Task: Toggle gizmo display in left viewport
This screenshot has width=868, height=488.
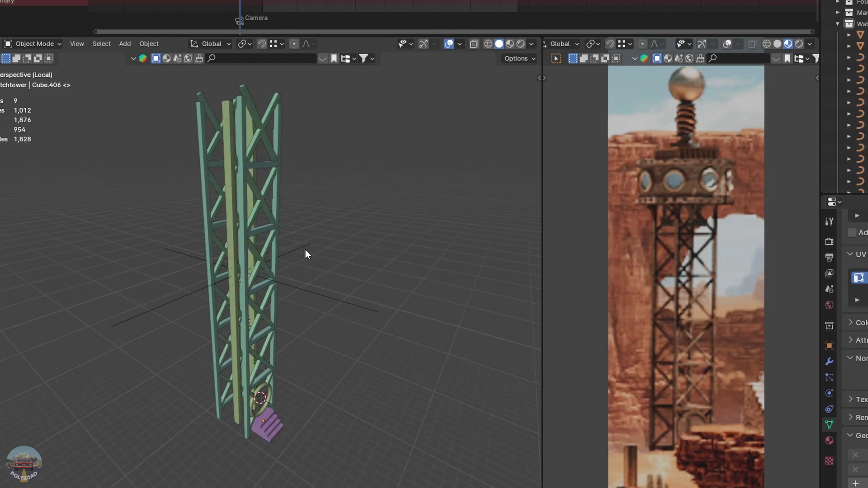Action: pyautogui.click(x=423, y=44)
